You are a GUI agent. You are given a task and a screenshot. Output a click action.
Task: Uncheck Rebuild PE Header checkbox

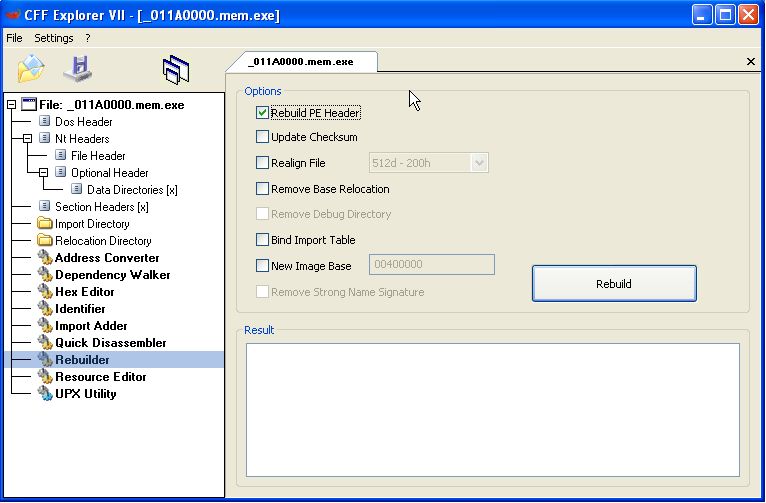click(x=262, y=113)
